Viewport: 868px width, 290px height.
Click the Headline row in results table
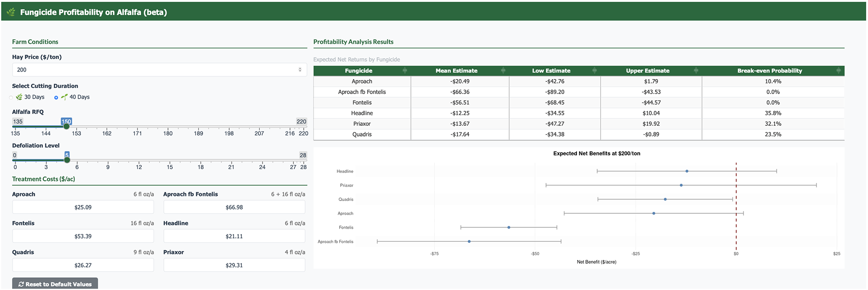coord(578,113)
